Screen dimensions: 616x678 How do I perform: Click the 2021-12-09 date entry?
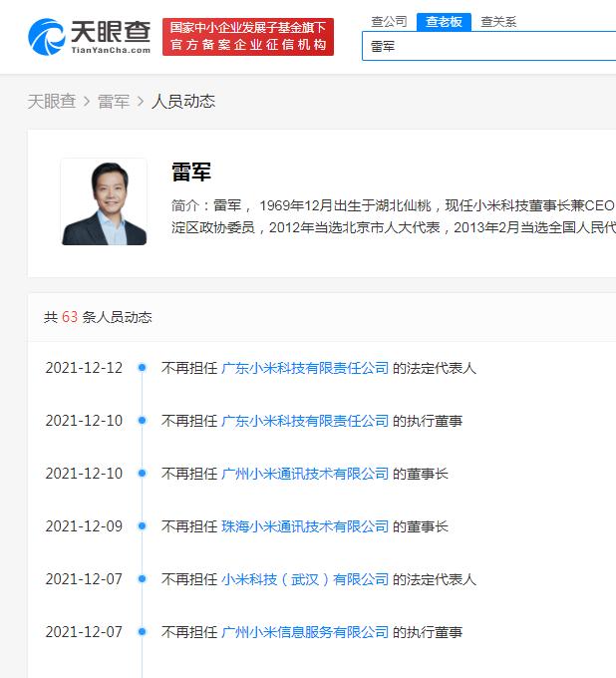(84, 526)
